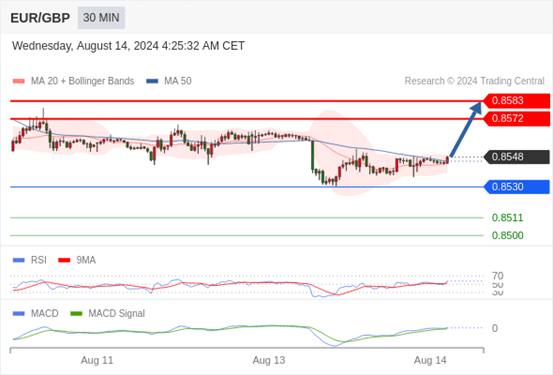The width and height of the screenshot is (553, 375).
Task: Toggle the MA 50 legend label
Action: point(178,81)
